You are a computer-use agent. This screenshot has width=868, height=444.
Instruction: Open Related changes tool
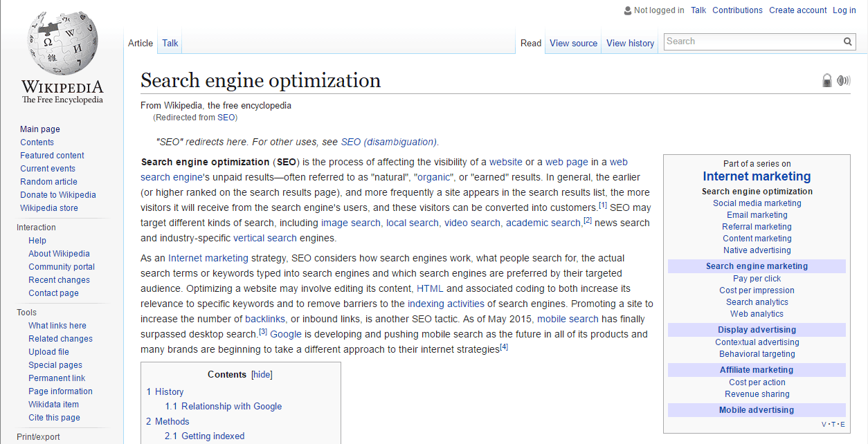pyautogui.click(x=60, y=339)
